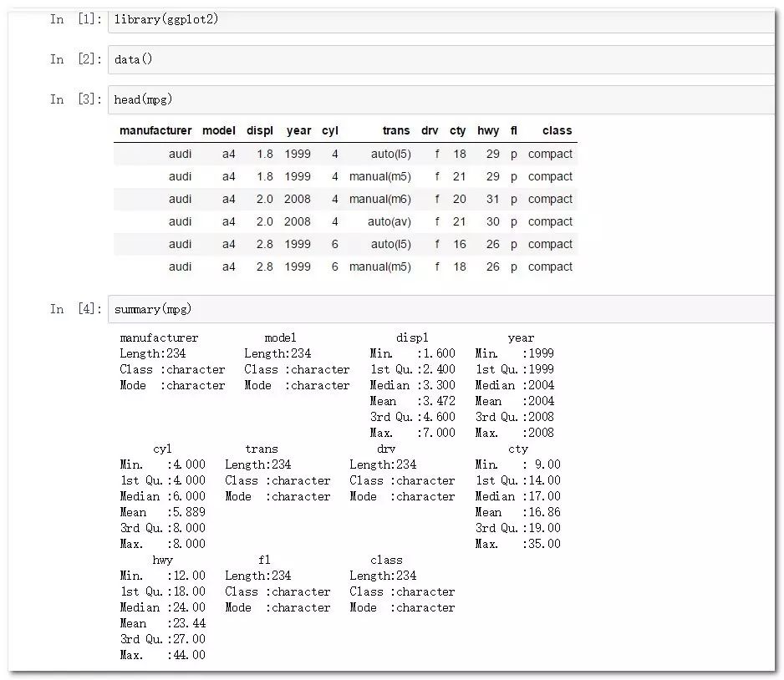Click the model table header
The image size is (784, 680).
pyautogui.click(x=218, y=130)
